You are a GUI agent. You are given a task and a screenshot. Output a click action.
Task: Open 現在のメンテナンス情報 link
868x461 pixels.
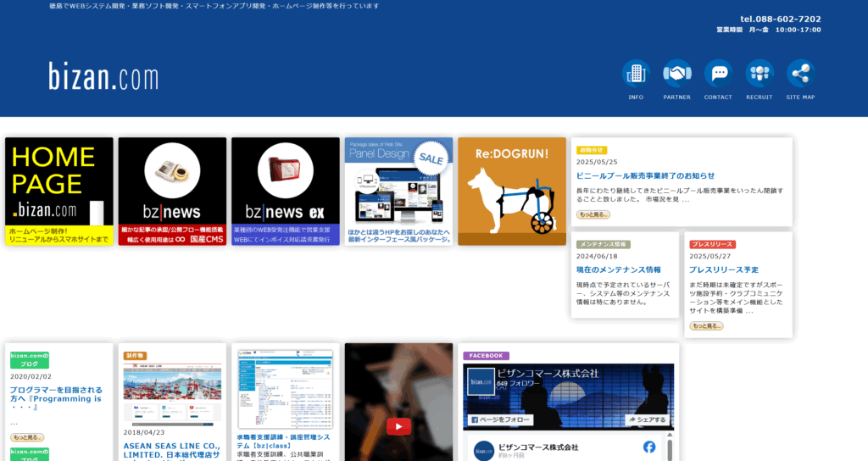pyautogui.click(x=618, y=270)
